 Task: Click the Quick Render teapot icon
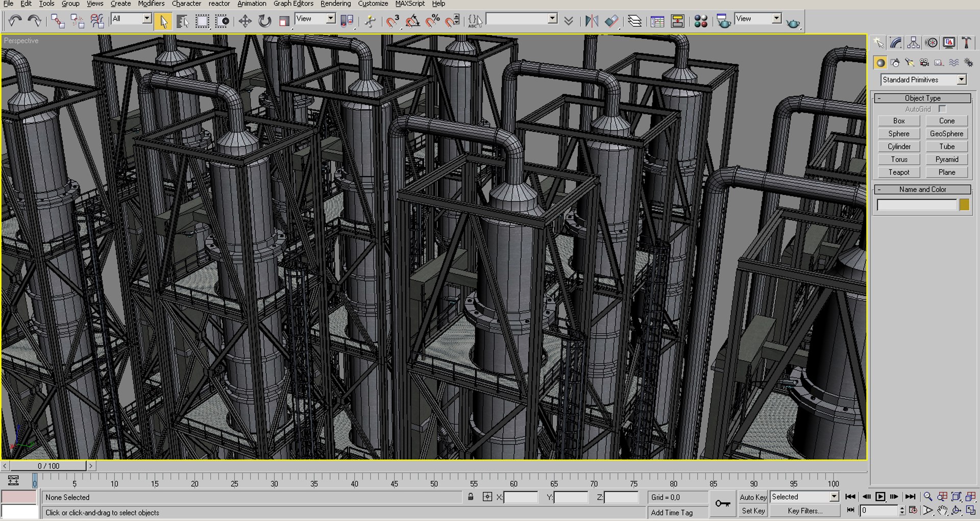coord(793,22)
